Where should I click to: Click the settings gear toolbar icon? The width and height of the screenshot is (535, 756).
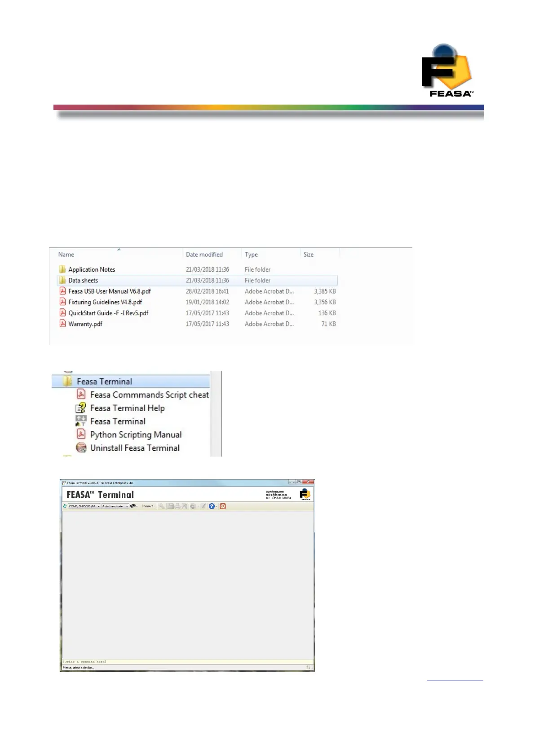[x=193, y=506]
